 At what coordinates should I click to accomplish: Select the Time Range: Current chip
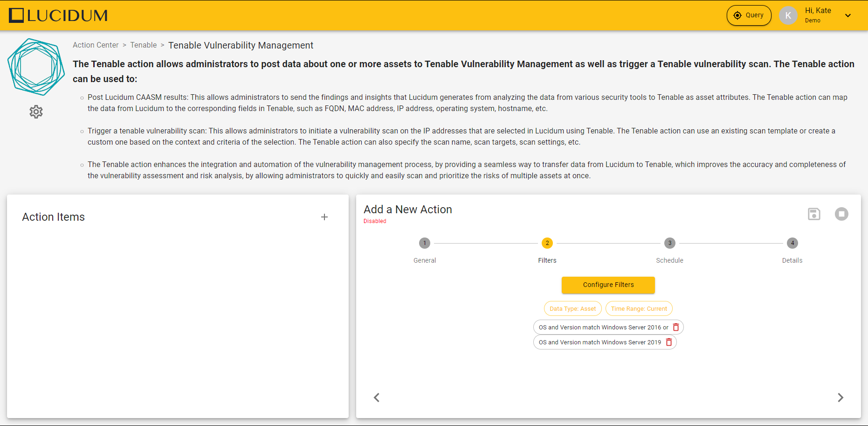tap(639, 309)
